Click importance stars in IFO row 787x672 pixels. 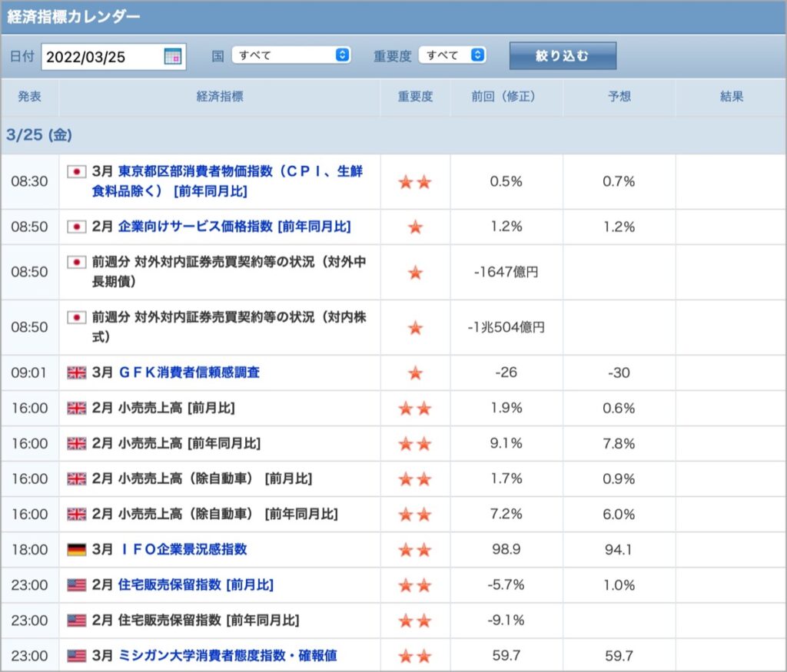coord(415,550)
